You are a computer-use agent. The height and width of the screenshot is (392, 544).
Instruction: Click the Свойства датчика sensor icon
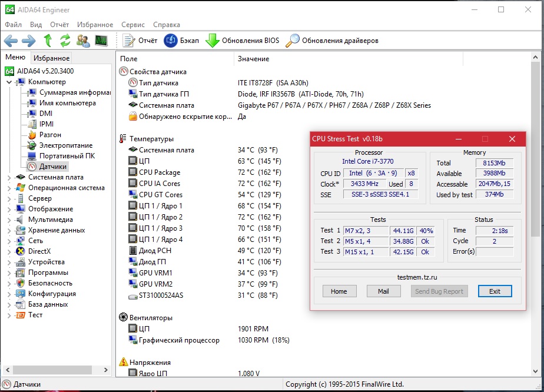[x=123, y=71]
